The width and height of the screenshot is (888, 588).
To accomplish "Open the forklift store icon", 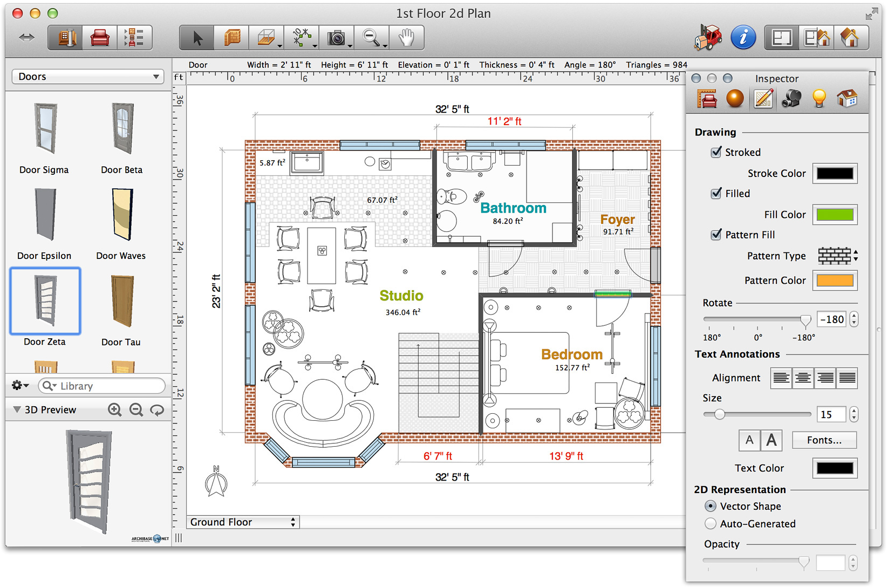I will (x=708, y=38).
